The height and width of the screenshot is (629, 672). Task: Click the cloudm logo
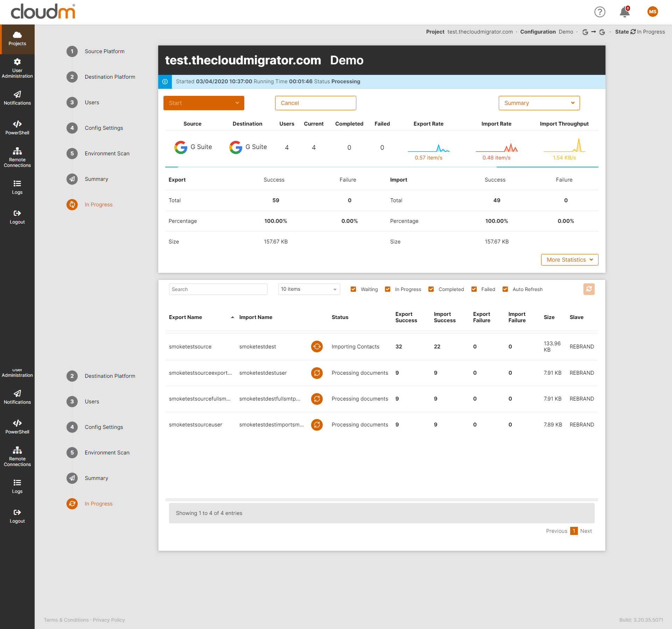click(x=43, y=11)
